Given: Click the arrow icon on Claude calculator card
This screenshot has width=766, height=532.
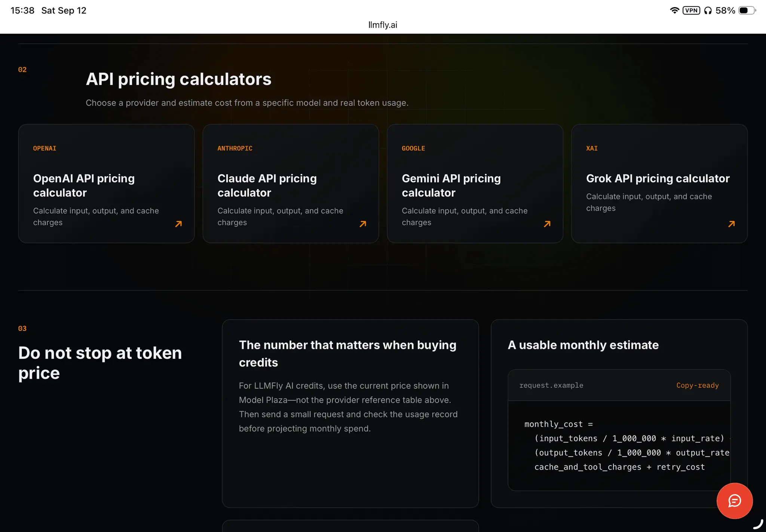Looking at the screenshot, I should tap(363, 224).
